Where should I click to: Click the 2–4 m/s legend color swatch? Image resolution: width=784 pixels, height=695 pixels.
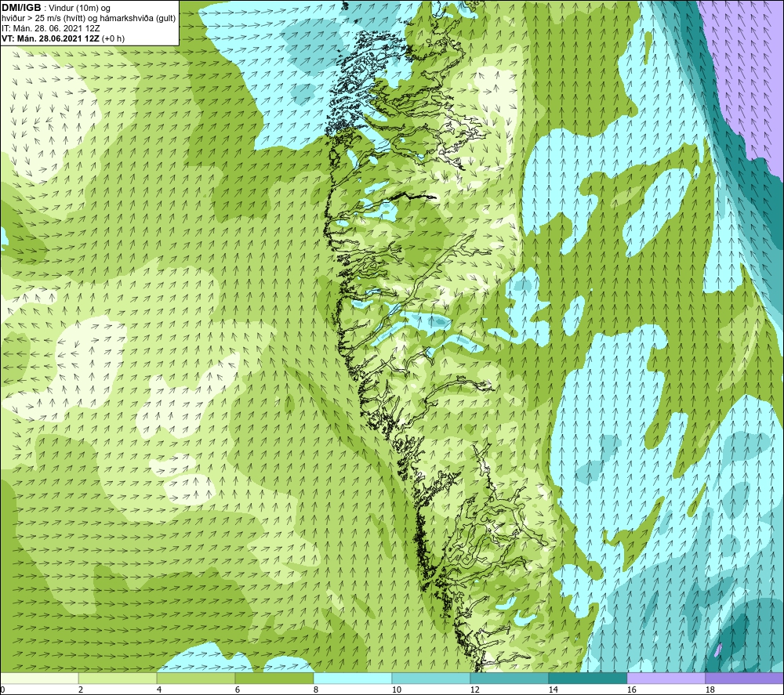118,678
